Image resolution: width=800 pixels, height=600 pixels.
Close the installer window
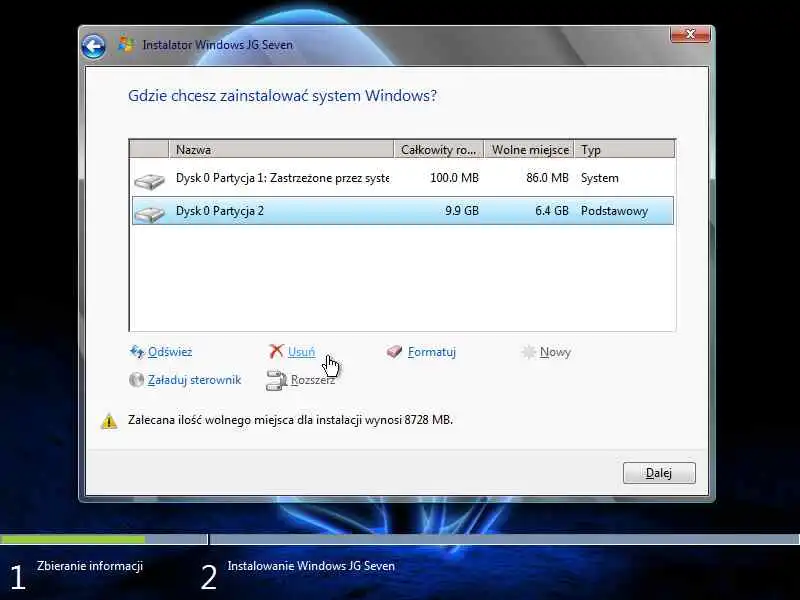690,34
